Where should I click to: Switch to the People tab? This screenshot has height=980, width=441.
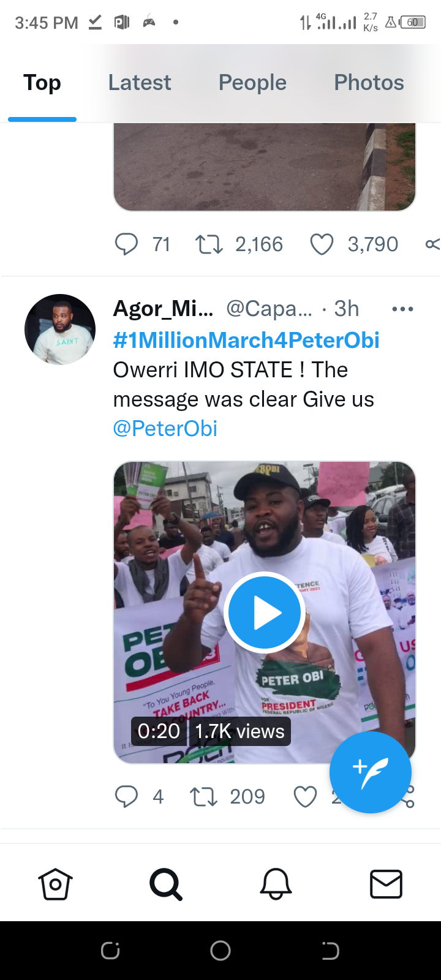(252, 83)
